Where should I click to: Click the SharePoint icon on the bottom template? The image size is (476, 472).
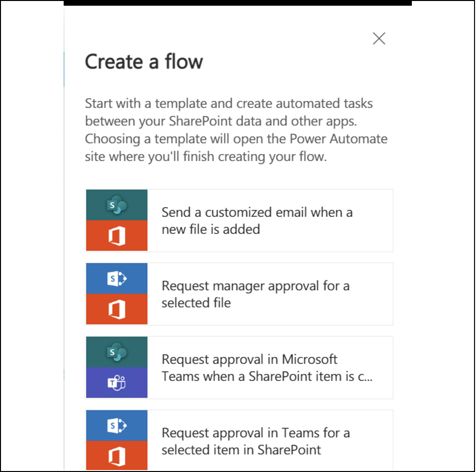click(117, 425)
